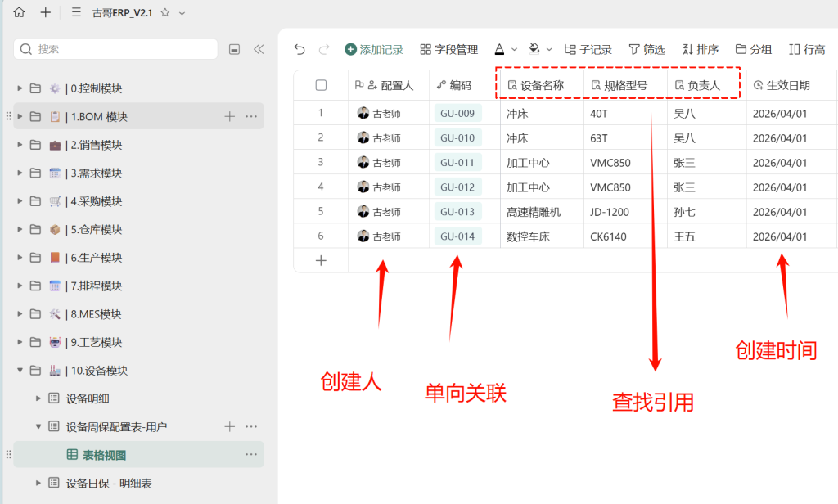
Task: Select the 负责人 column header
Action: 706,85
